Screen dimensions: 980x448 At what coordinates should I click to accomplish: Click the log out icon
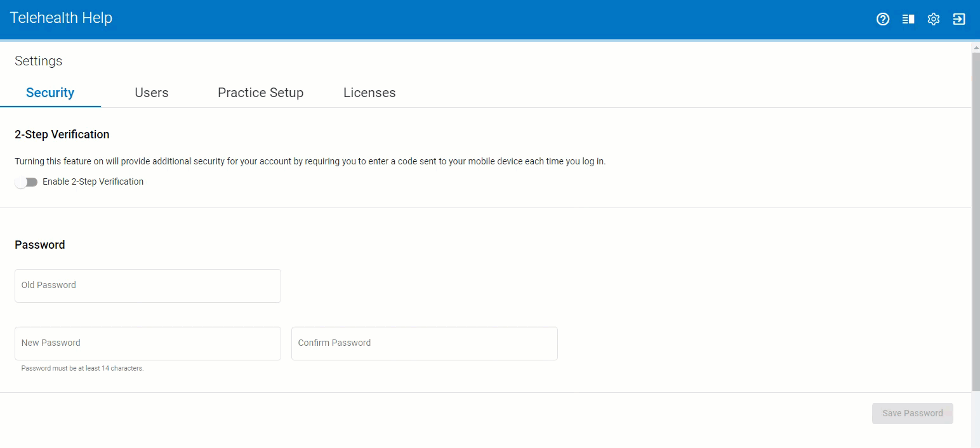tap(959, 19)
